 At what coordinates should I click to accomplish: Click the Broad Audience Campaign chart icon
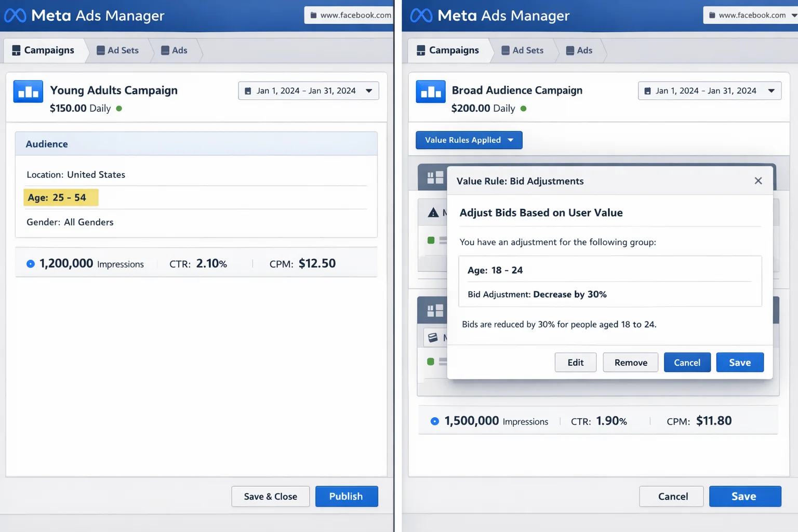[430, 91]
